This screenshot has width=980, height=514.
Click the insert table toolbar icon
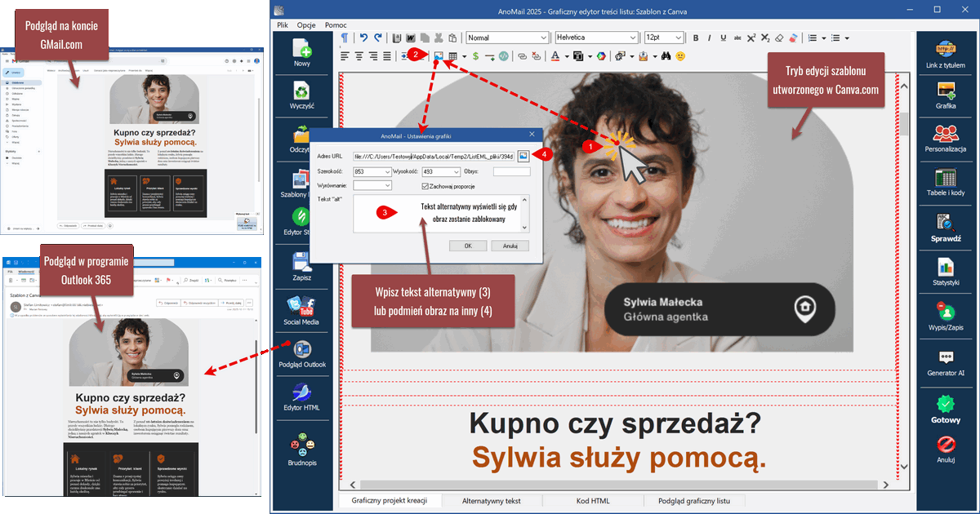pos(452,56)
